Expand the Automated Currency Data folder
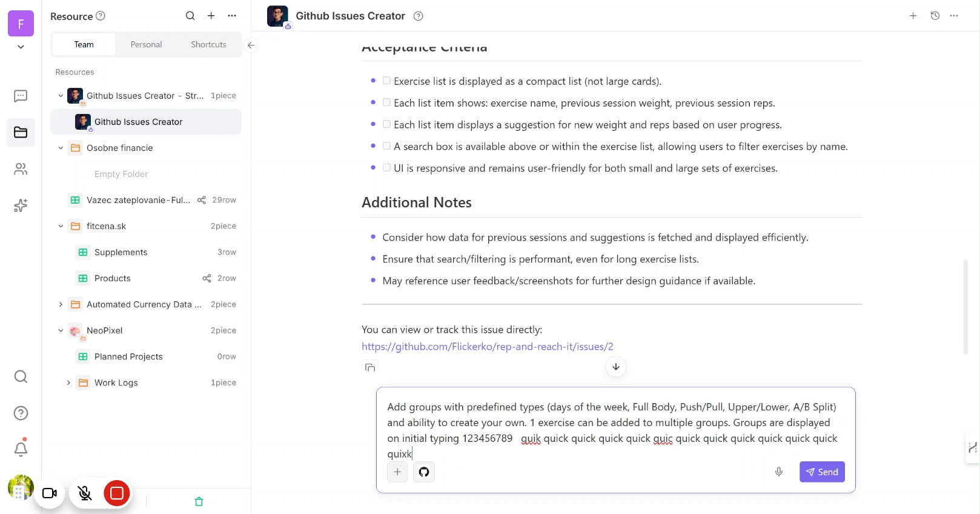 61,304
